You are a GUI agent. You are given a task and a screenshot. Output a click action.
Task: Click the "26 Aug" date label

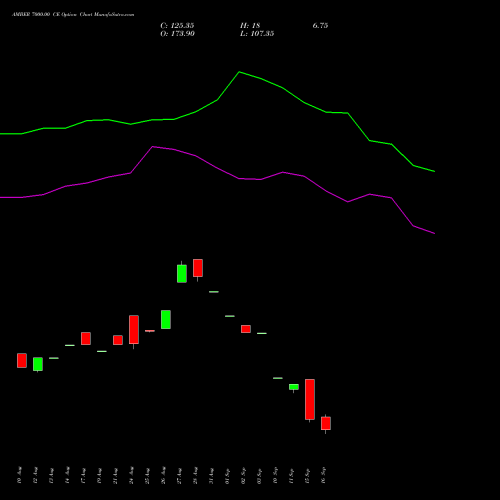163,475
